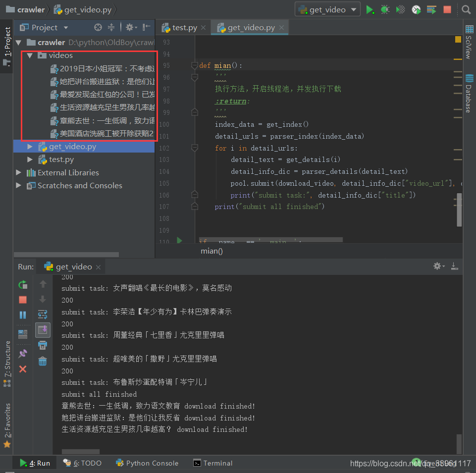Close the get_video.py editor tab
The height and width of the screenshot is (473, 476).
coord(282,28)
